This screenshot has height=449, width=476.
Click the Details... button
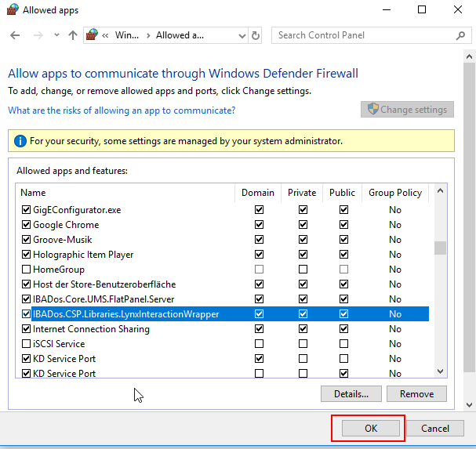click(x=351, y=394)
